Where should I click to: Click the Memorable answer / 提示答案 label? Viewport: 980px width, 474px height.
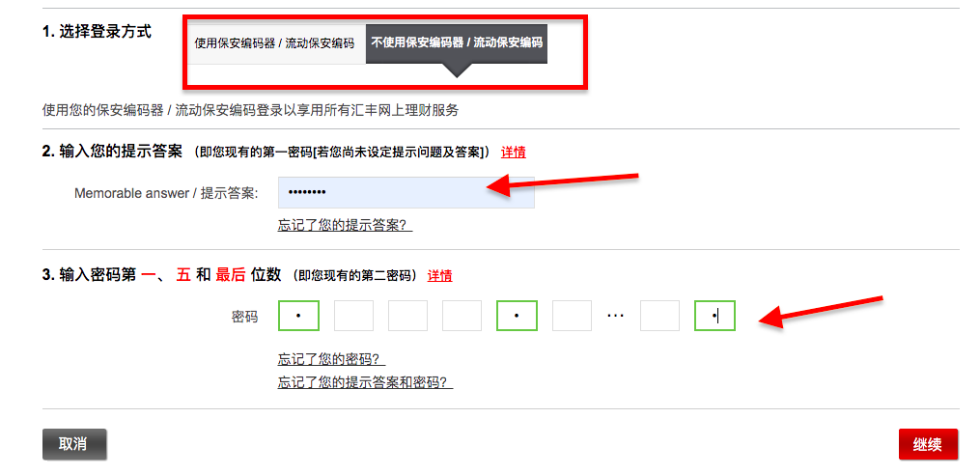(x=166, y=193)
